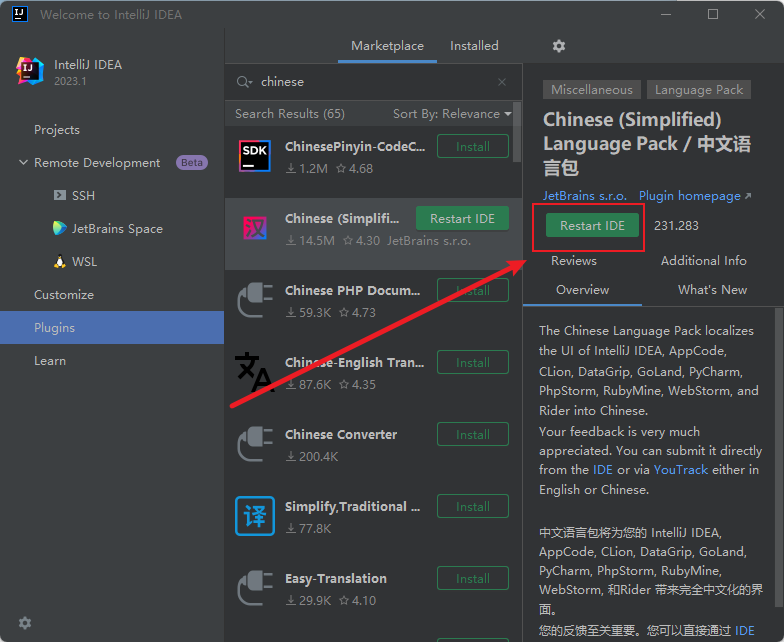
Task: Open the Additional Info tab
Action: pos(704,260)
